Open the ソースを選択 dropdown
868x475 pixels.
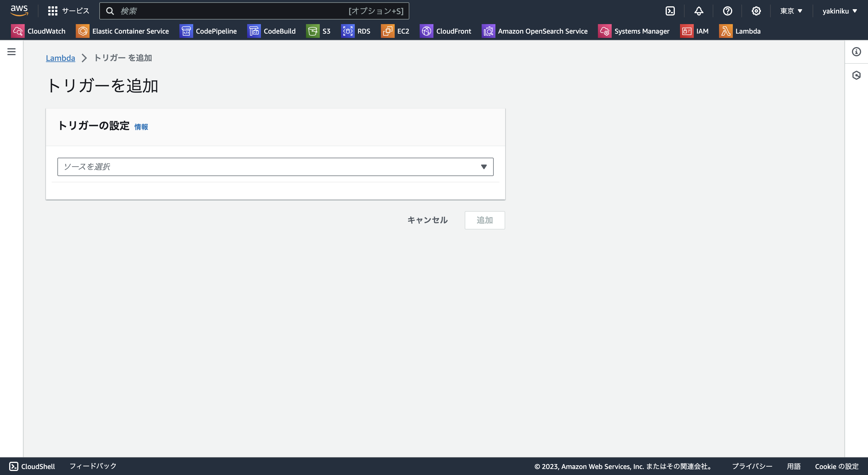coord(275,167)
